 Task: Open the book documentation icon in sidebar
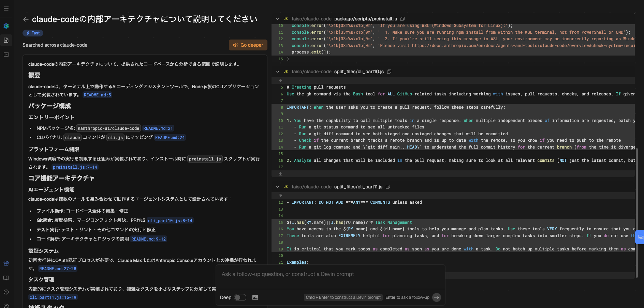pyautogui.click(x=6, y=278)
